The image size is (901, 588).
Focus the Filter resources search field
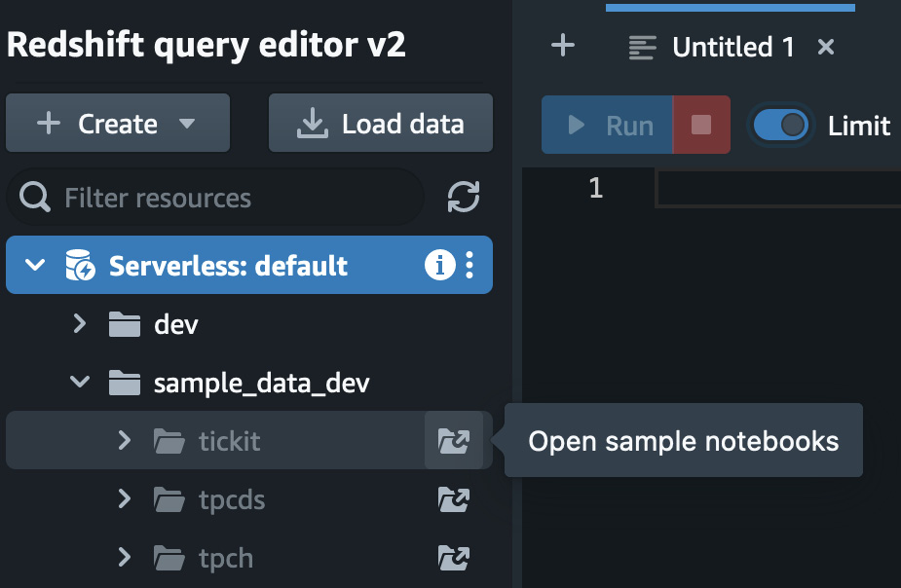215,197
